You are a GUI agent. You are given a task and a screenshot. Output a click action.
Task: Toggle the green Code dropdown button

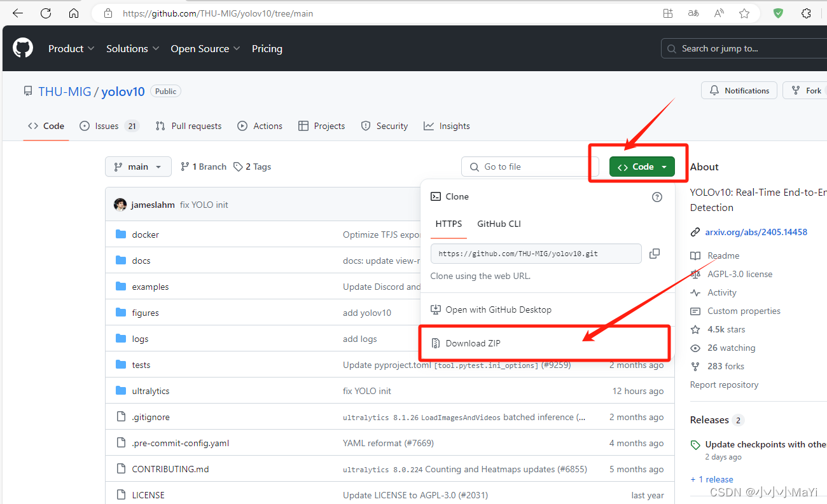pos(642,167)
